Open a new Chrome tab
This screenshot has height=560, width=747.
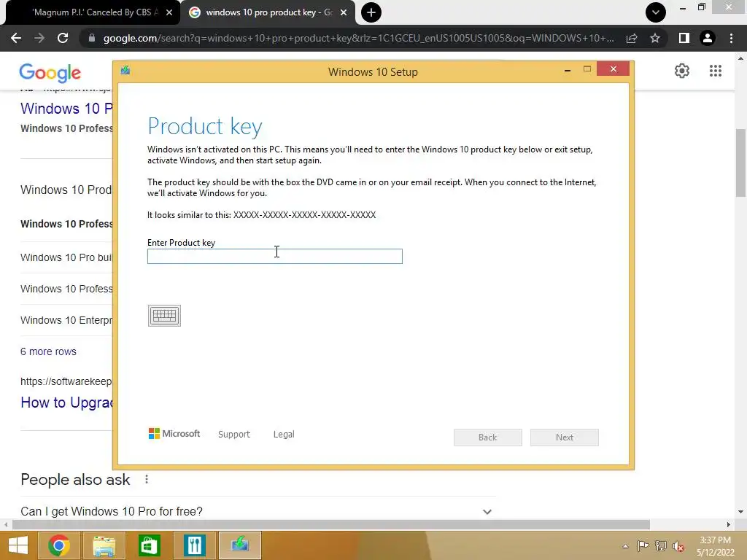point(371,12)
